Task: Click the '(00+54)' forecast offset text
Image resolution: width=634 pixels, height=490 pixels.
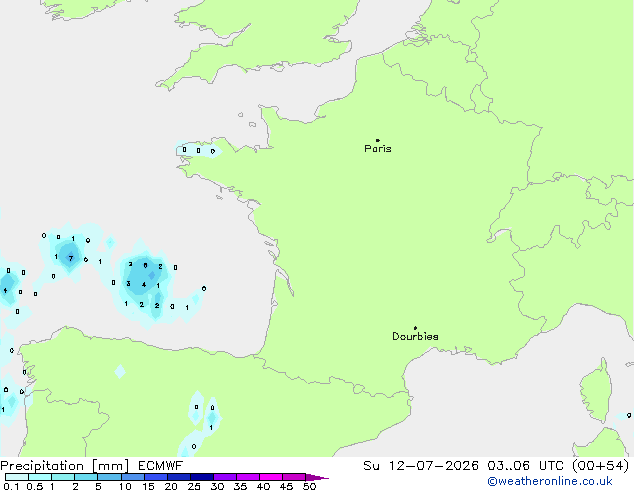Action: pyautogui.click(x=600, y=466)
